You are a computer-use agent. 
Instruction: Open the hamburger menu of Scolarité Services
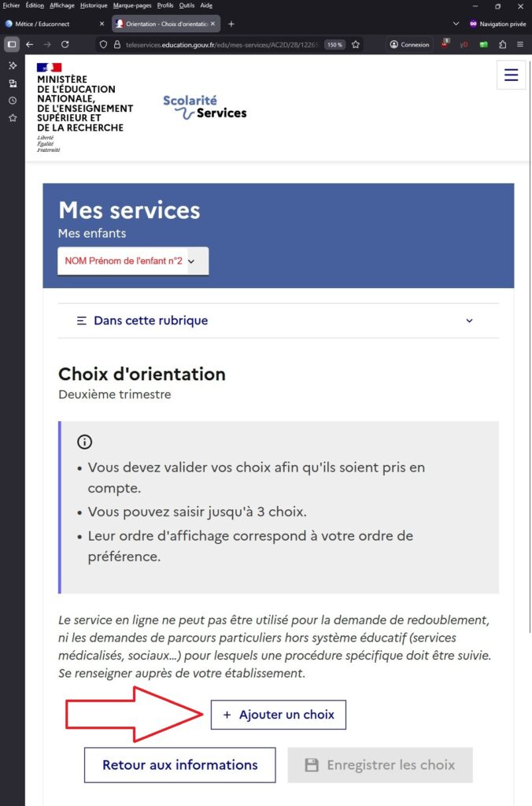pyautogui.click(x=512, y=76)
